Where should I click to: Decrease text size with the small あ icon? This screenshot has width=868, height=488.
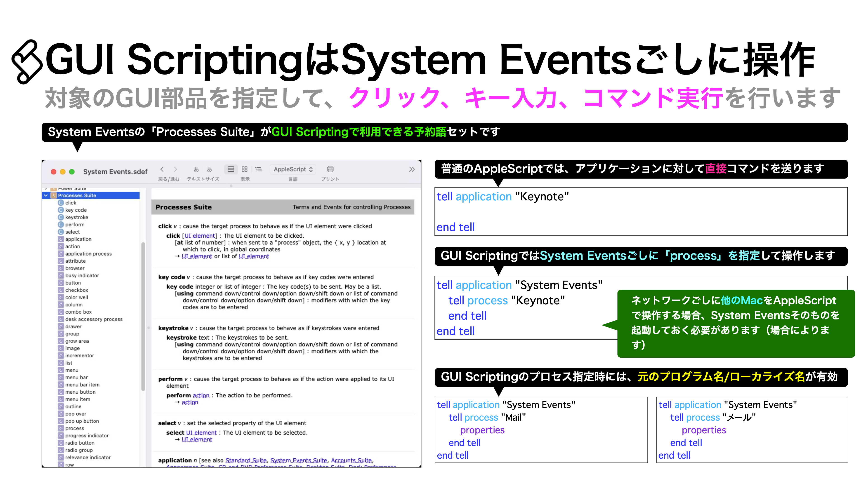click(196, 169)
